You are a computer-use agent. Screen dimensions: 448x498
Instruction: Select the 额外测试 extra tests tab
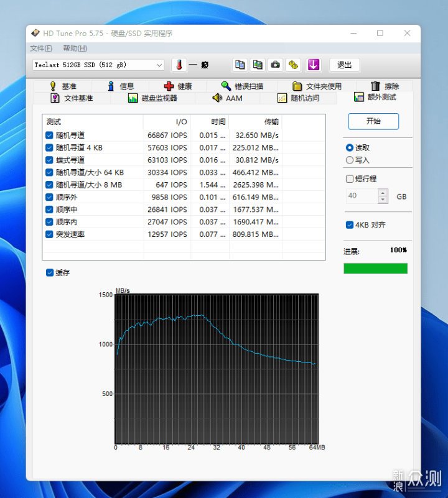tap(375, 97)
